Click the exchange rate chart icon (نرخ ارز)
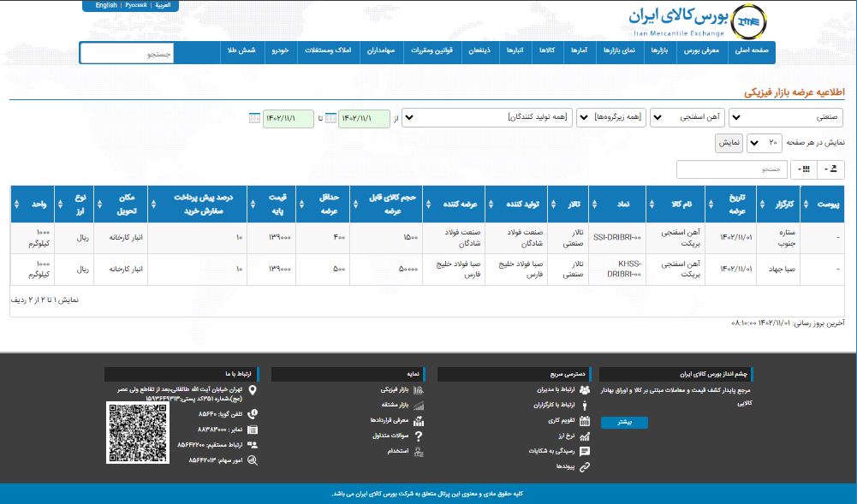857x504 pixels. point(585,436)
